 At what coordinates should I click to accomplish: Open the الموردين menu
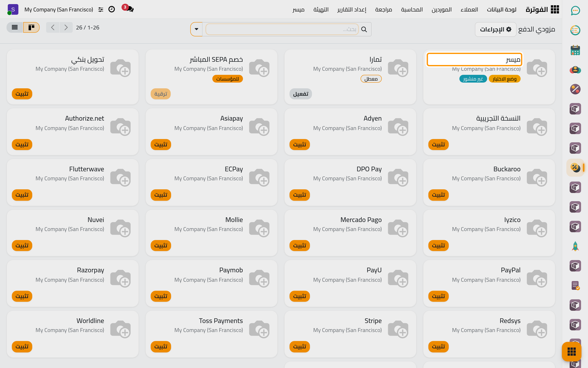coord(442,10)
